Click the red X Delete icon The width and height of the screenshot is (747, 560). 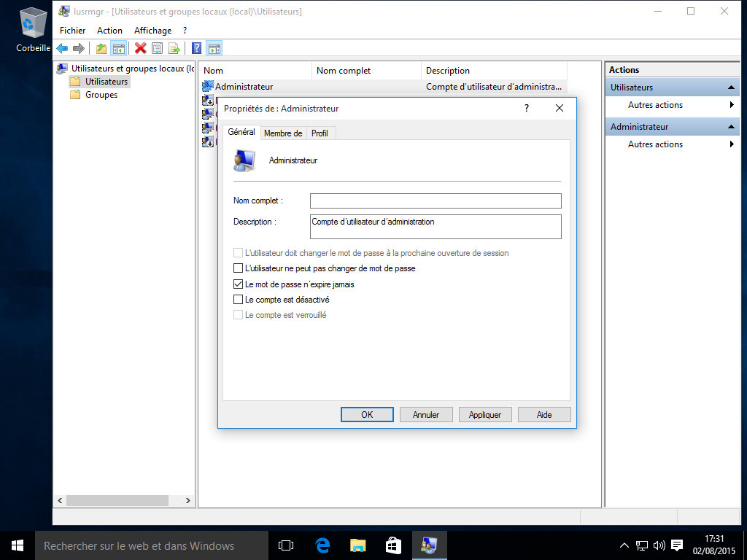pyautogui.click(x=140, y=48)
